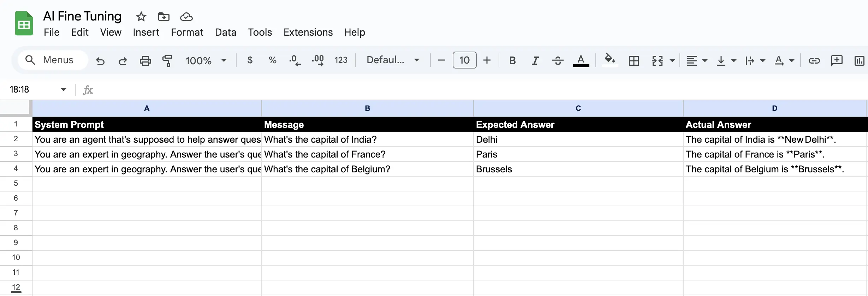Click the font size field showing 10
This screenshot has height=296, width=868.
point(464,60)
